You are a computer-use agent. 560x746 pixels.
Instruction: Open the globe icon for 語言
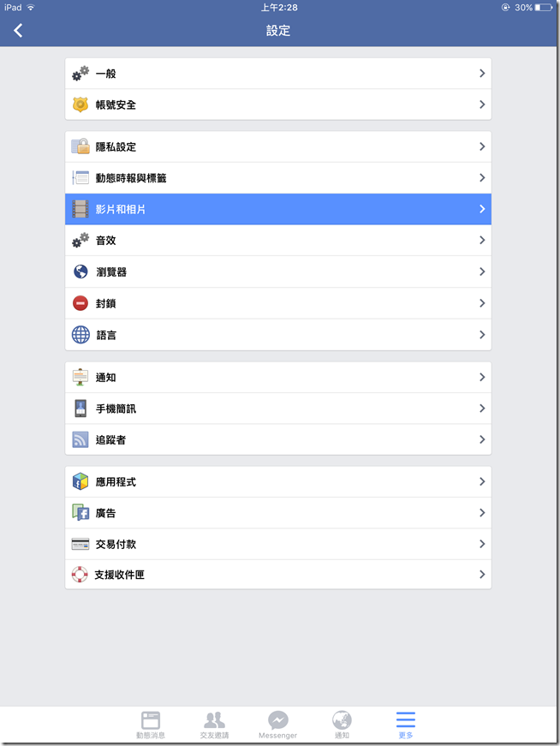pyautogui.click(x=80, y=335)
